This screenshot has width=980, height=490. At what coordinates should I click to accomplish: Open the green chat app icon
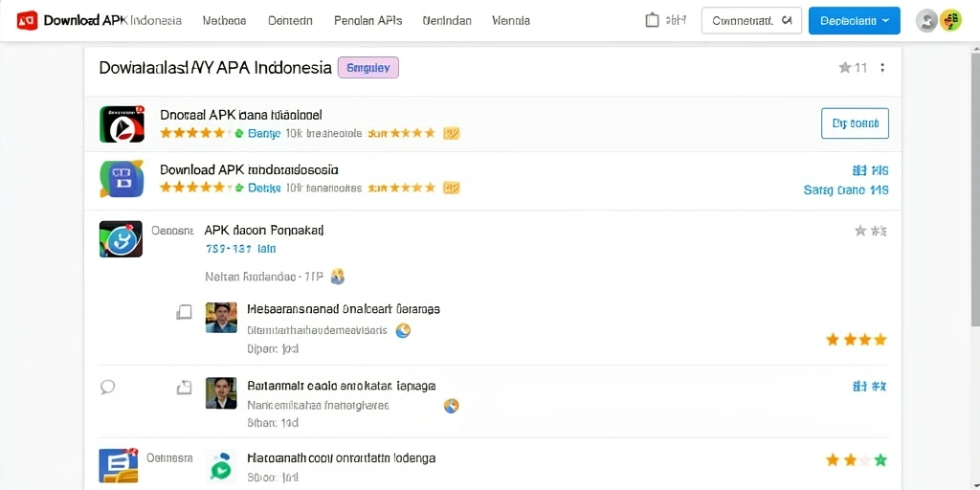click(x=221, y=466)
